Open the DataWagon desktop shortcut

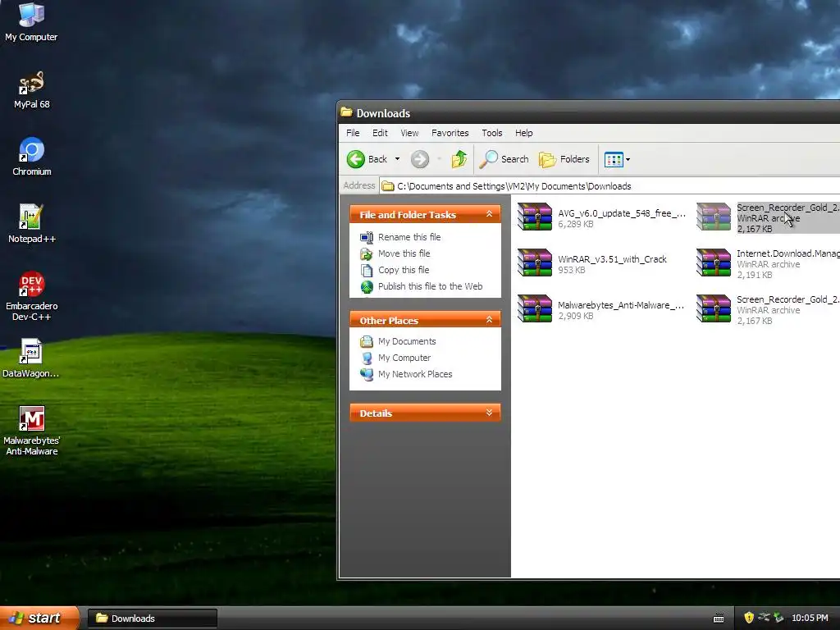click(x=31, y=358)
